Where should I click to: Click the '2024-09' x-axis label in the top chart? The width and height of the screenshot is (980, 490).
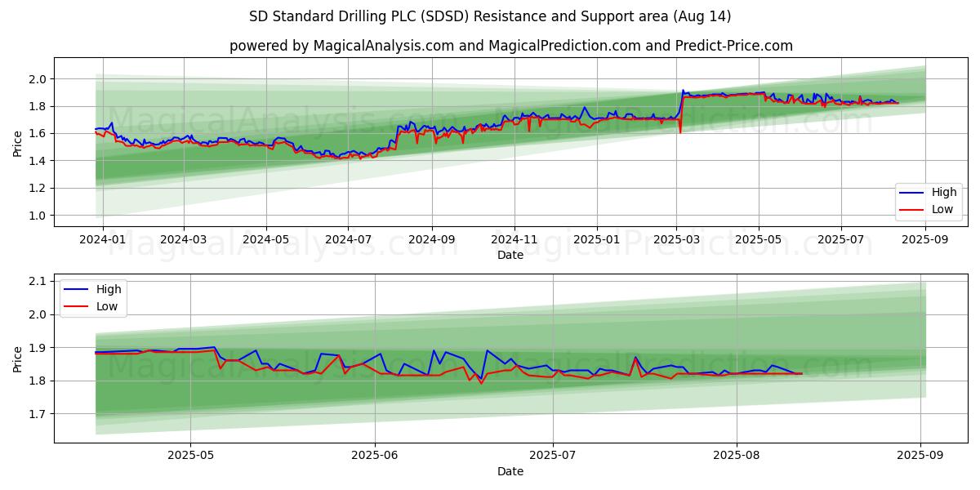(432, 240)
